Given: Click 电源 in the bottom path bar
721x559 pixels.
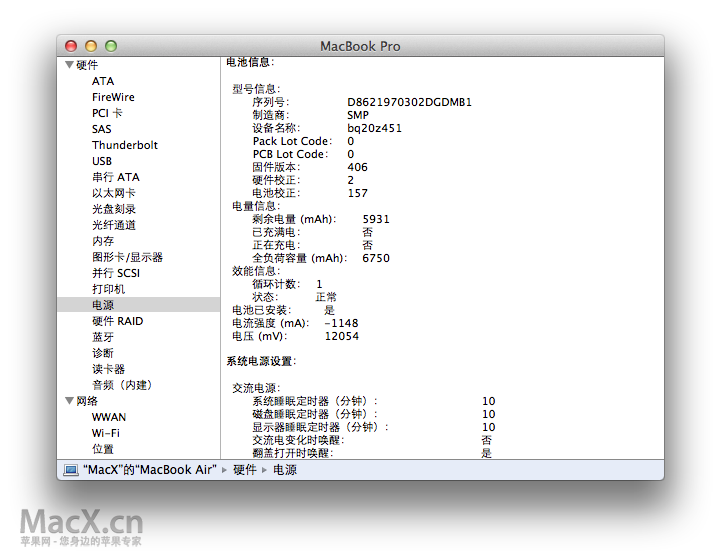Looking at the screenshot, I should 285,470.
